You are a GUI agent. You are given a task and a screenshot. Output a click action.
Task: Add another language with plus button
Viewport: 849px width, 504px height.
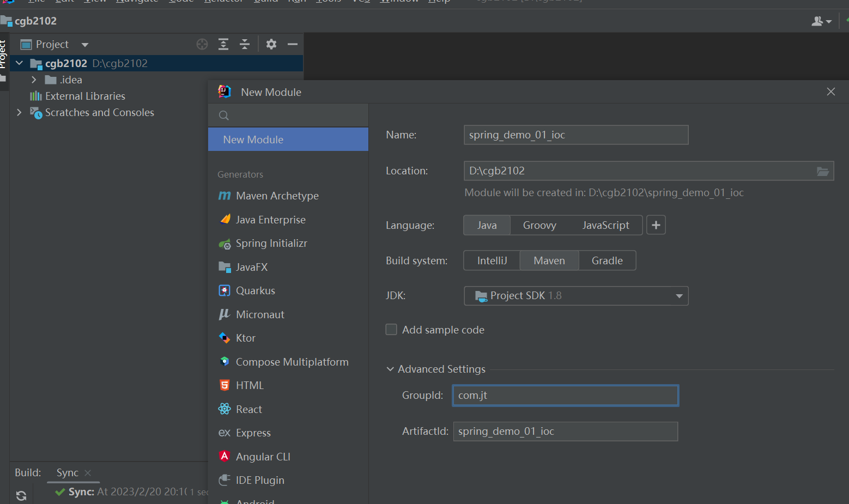coord(656,225)
